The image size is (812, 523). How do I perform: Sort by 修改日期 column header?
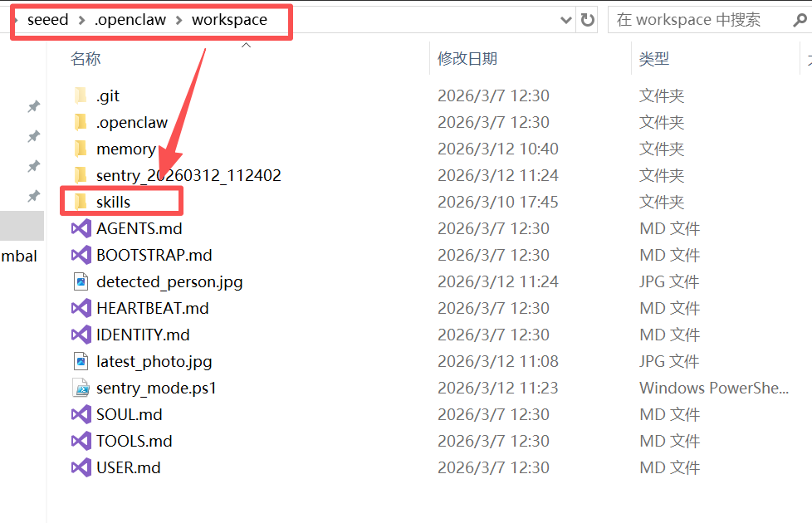(x=467, y=59)
